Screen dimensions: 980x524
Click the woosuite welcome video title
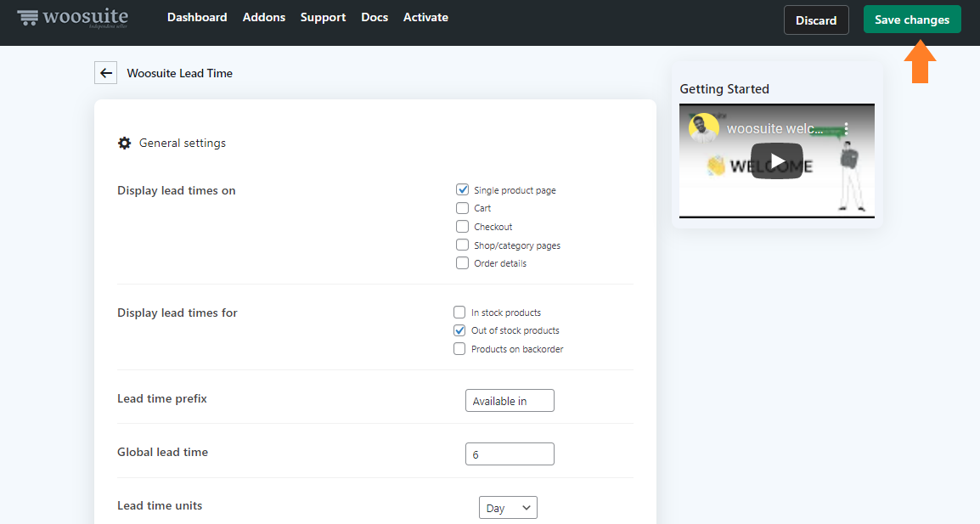pyautogui.click(x=775, y=129)
